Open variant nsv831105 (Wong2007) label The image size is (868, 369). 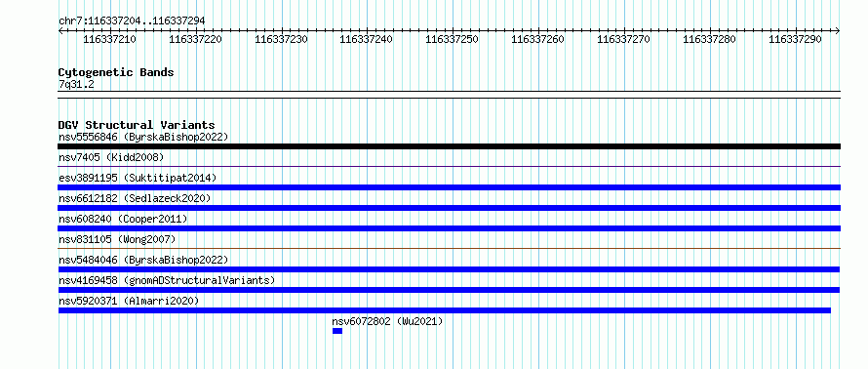[117, 239]
